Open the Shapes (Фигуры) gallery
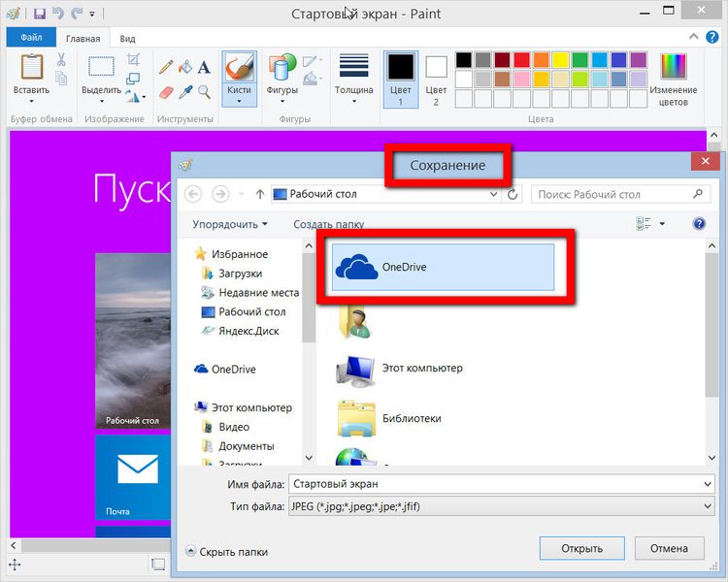 click(281, 79)
